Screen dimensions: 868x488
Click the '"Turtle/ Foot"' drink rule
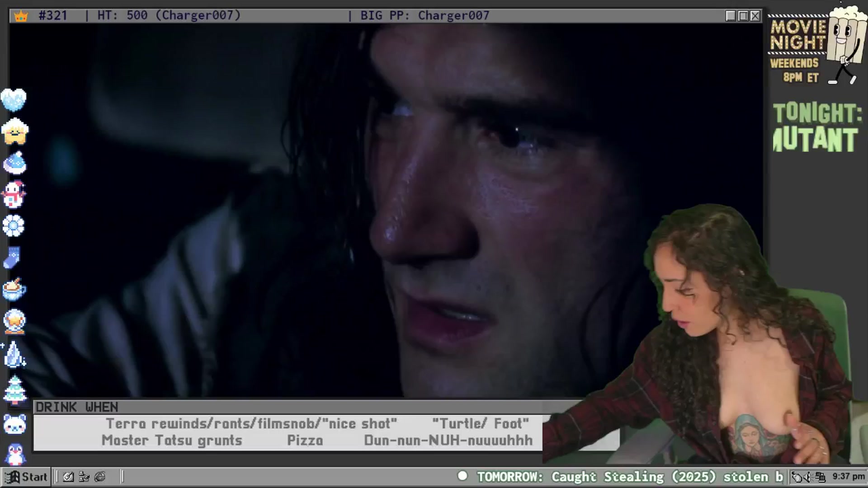click(x=480, y=423)
